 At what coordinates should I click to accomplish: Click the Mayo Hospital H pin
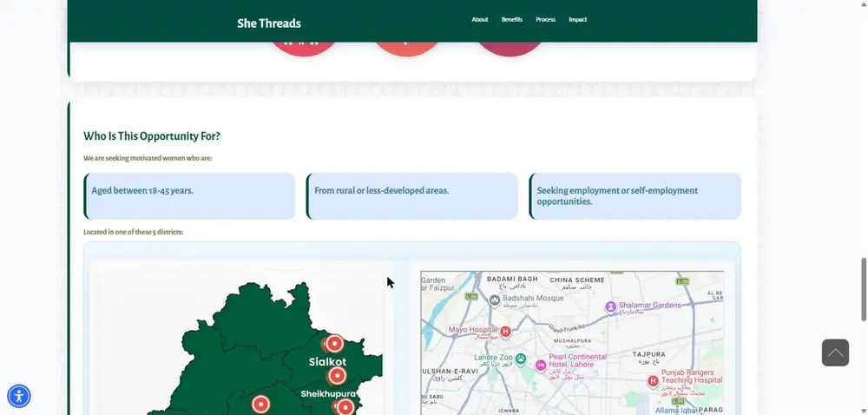[505, 332]
